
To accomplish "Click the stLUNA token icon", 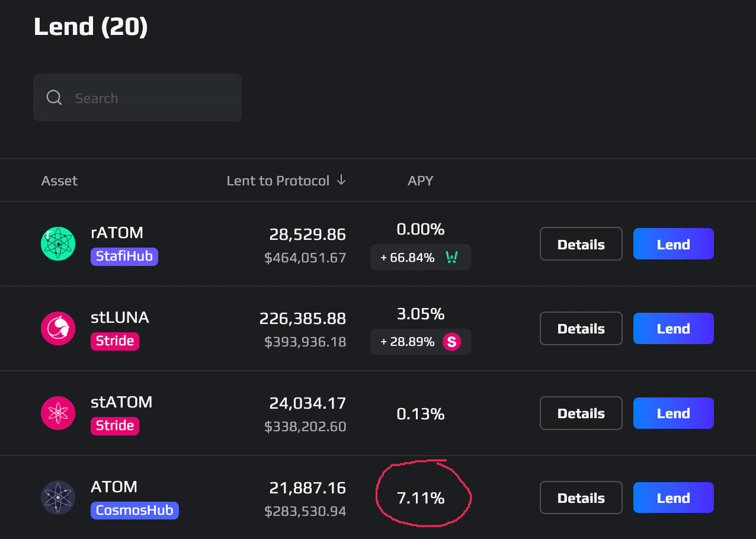I will [x=58, y=329].
